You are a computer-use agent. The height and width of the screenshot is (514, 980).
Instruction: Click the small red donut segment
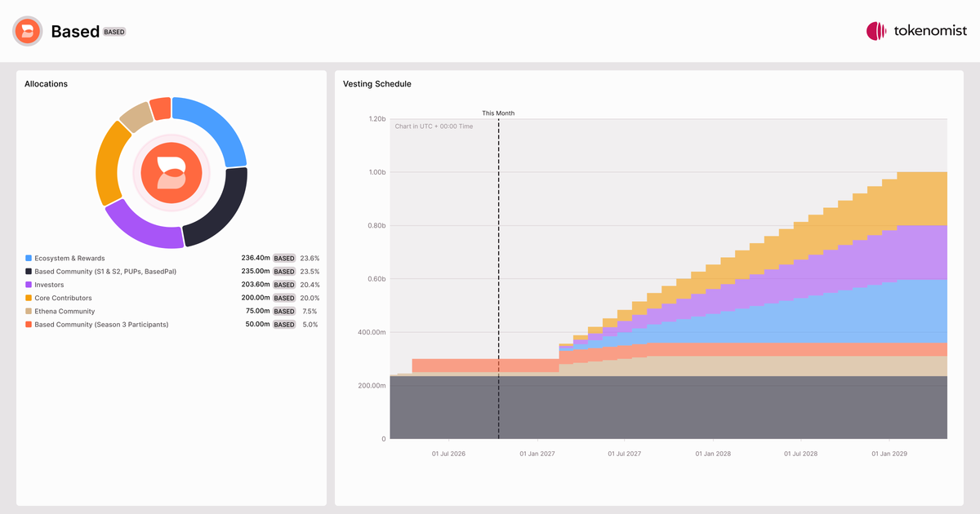coord(160,108)
